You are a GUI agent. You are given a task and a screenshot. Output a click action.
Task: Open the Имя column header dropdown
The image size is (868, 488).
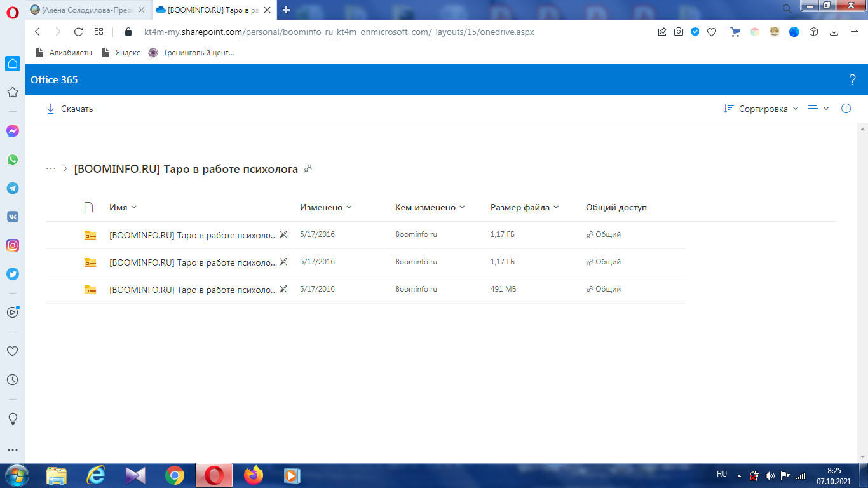pos(123,207)
